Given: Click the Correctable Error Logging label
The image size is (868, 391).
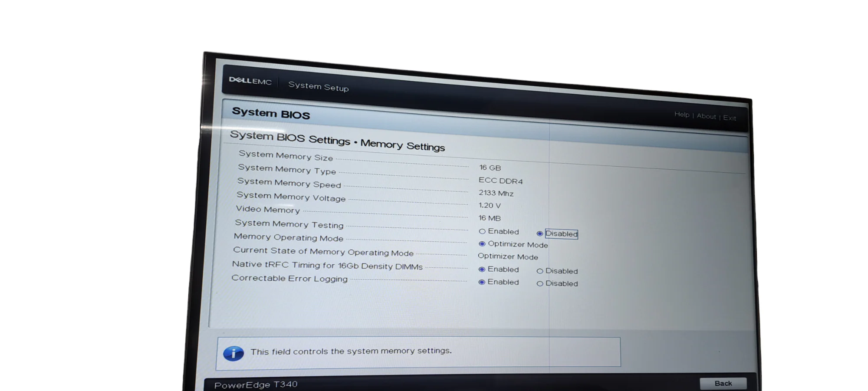Looking at the screenshot, I should tap(289, 278).
